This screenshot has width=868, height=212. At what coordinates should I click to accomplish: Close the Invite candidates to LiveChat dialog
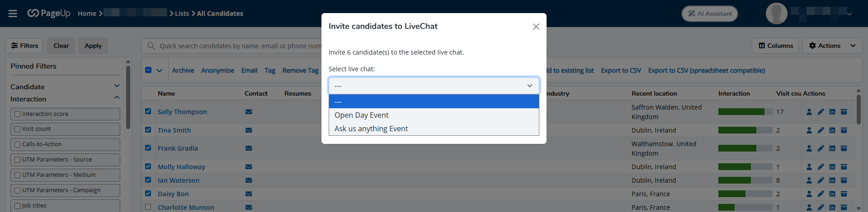pyautogui.click(x=536, y=27)
